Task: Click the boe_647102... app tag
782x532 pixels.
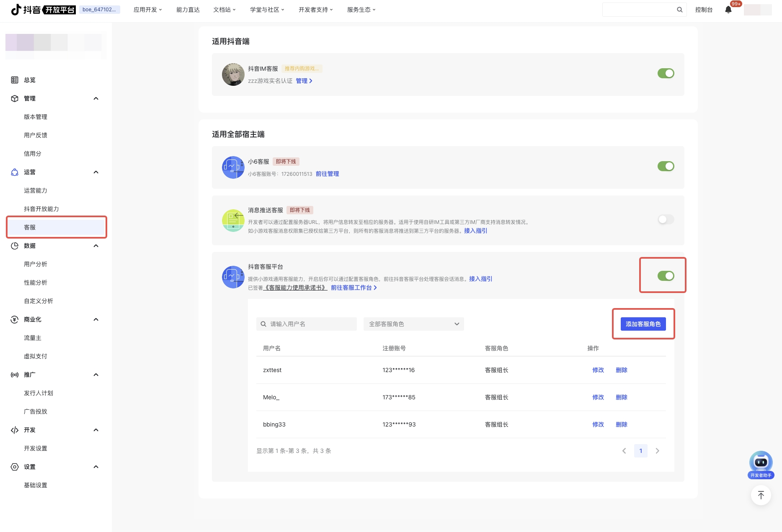Action: coord(99,10)
